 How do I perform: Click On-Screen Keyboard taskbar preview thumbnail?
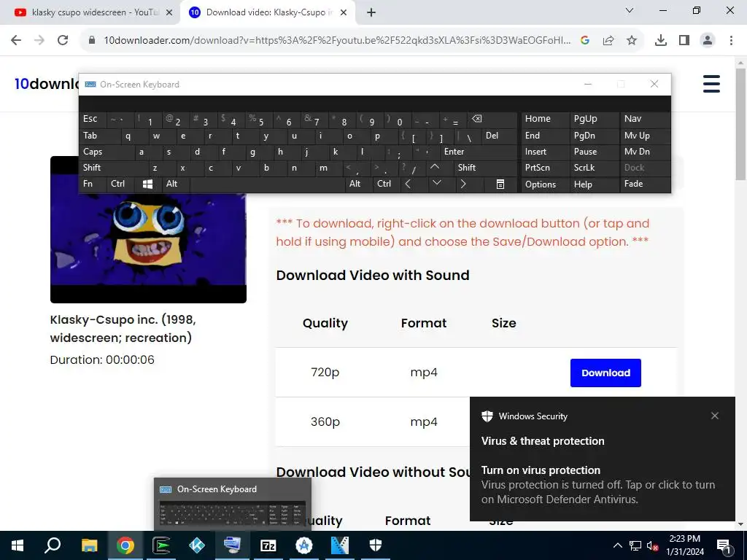pos(233,505)
